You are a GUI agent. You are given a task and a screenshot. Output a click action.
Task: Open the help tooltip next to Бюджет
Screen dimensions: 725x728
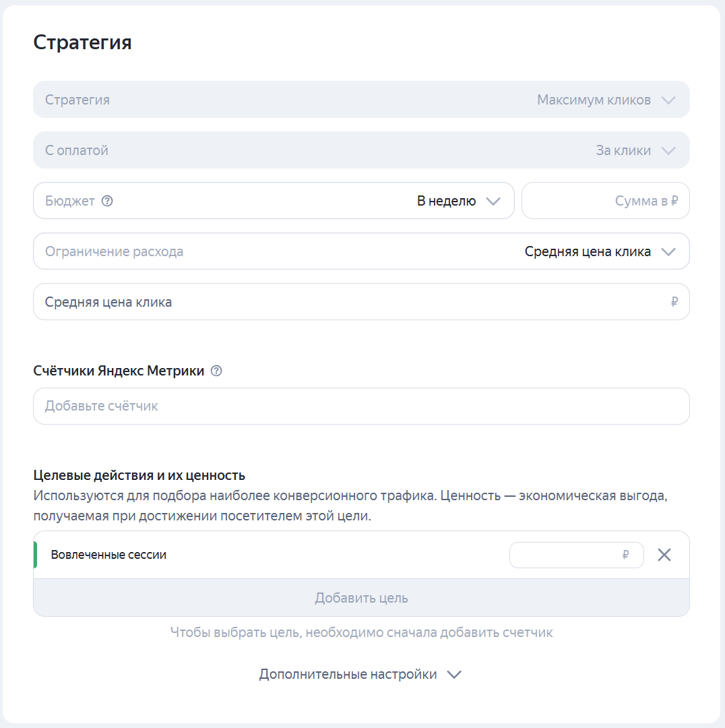pos(107,201)
